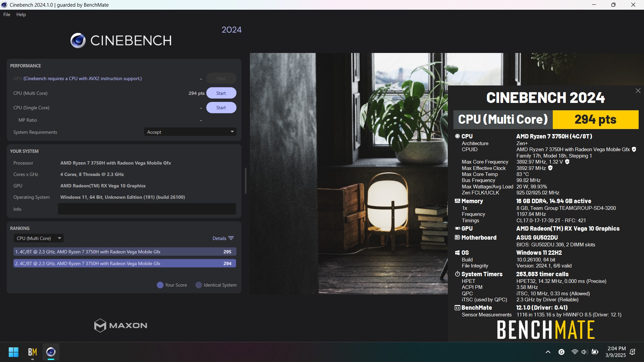Click the volume speaker tray icon
The height and width of the screenshot is (362, 644).
[584, 352]
